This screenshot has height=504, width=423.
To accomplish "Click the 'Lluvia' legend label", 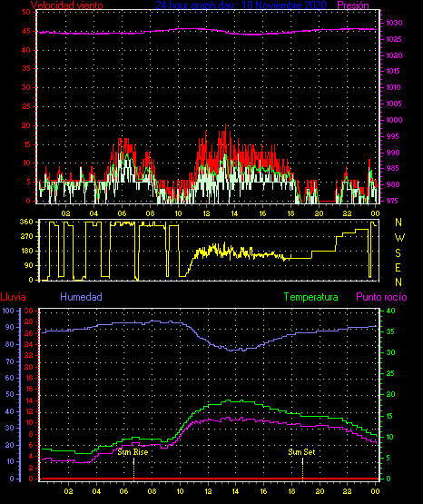I will 14,297.
